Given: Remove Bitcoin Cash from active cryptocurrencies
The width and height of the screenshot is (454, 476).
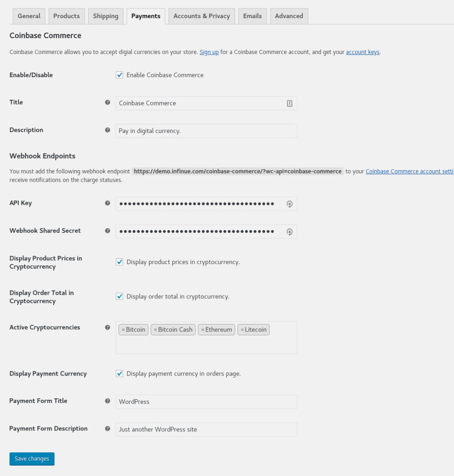Looking at the screenshot, I should 155,330.
